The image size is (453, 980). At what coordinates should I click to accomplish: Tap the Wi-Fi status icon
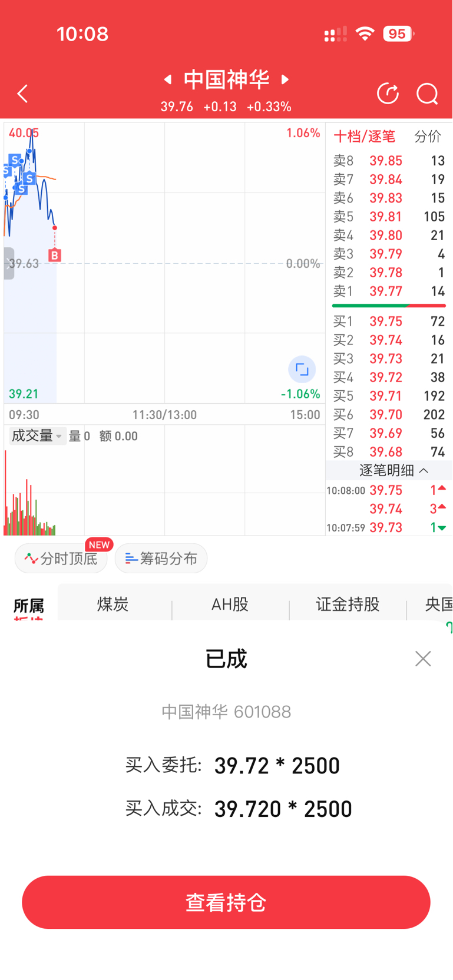pyautogui.click(x=365, y=34)
